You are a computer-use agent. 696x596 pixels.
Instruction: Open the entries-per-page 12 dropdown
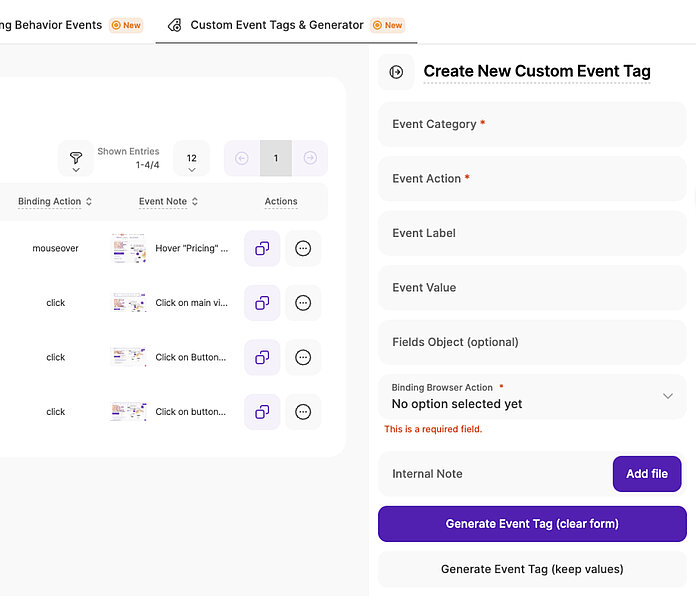[x=191, y=159]
